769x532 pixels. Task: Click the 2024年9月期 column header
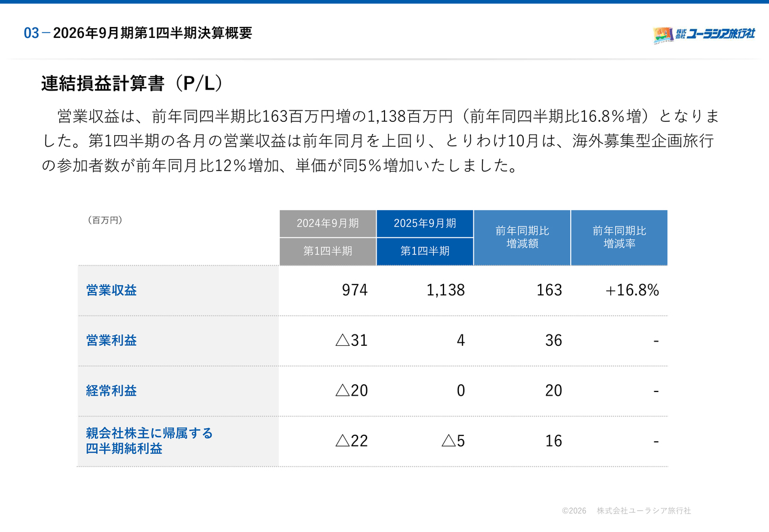(327, 223)
